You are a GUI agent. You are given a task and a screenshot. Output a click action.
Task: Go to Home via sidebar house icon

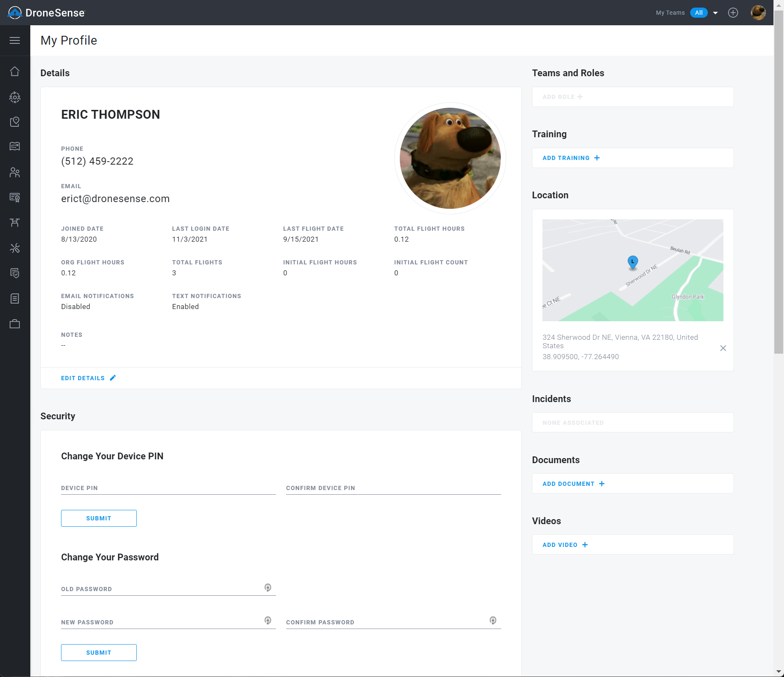(x=15, y=72)
